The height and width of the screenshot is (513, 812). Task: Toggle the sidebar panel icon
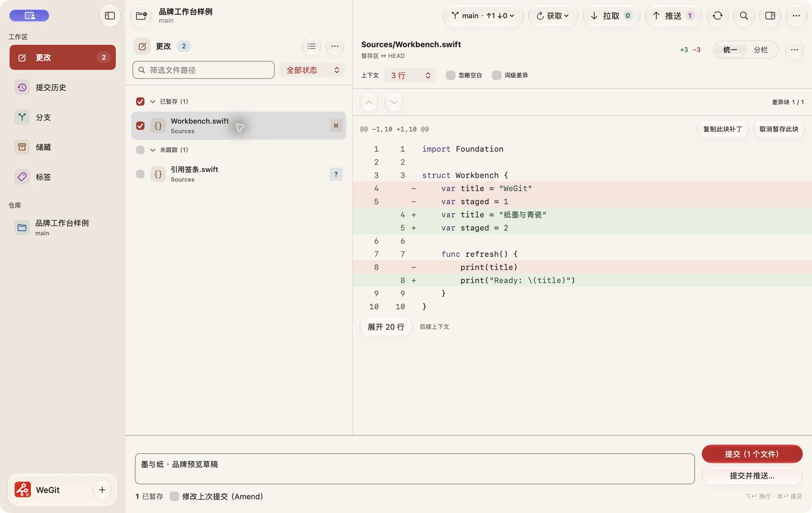(110, 16)
